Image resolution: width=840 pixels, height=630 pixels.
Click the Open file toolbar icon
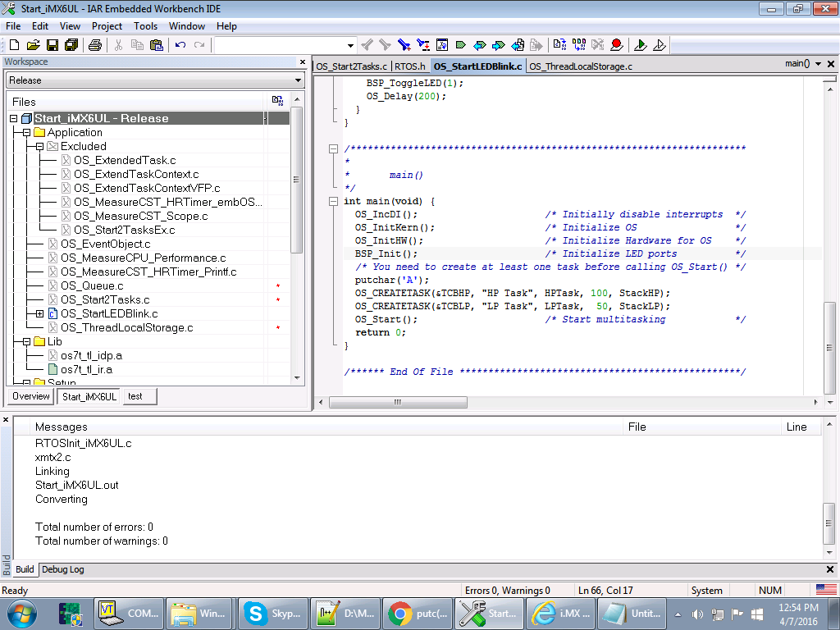pyautogui.click(x=33, y=45)
